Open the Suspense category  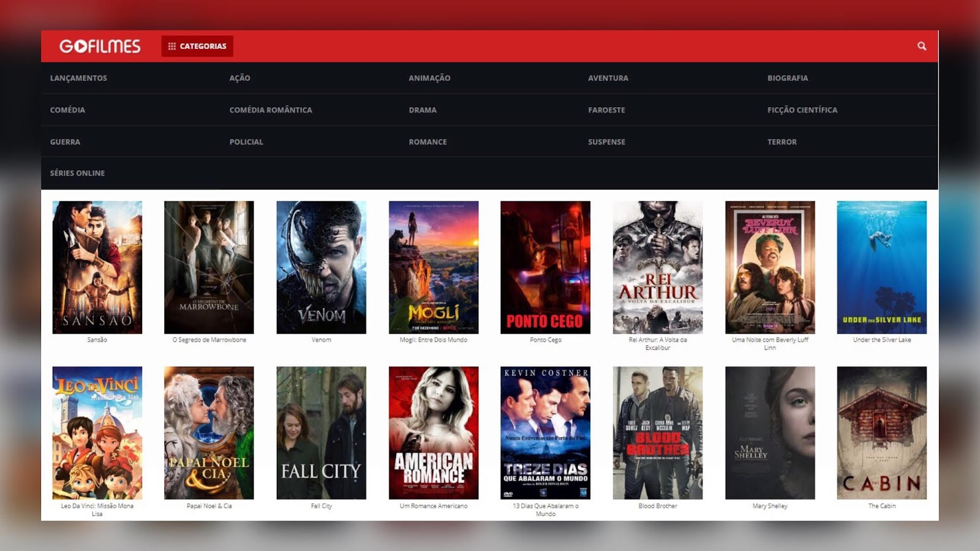tap(606, 141)
